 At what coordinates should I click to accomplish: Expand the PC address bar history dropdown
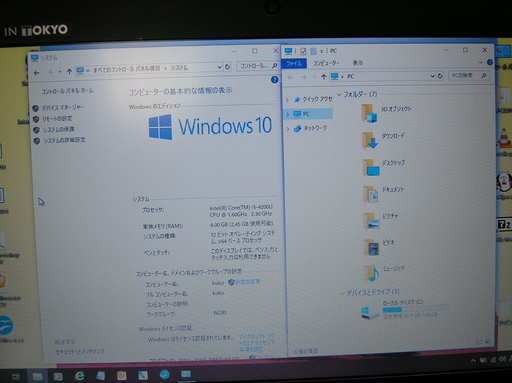[x=432, y=76]
